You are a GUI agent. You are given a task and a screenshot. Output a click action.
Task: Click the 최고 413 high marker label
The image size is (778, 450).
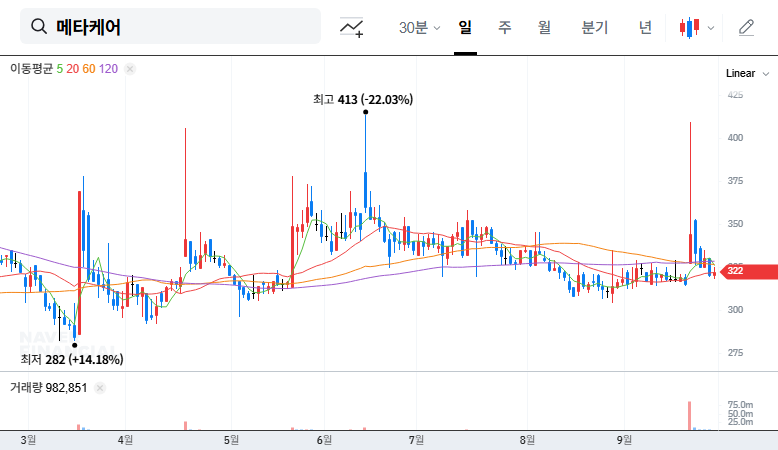363,100
